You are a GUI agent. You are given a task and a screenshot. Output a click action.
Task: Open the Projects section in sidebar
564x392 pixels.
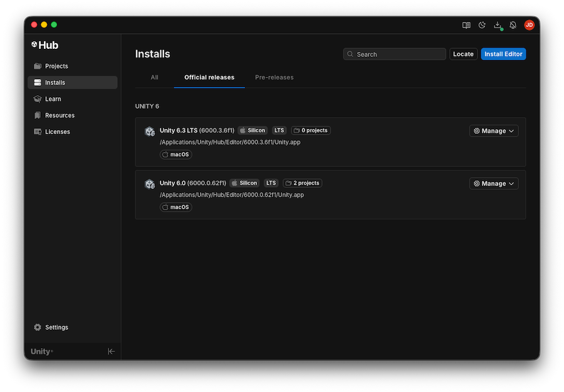(55, 66)
